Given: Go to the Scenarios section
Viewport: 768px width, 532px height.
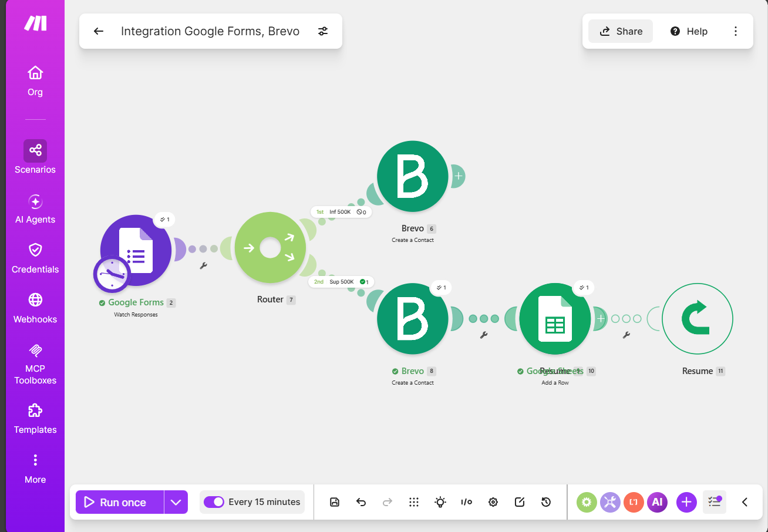Looking at the screenshot, I should tap(35, 157).
